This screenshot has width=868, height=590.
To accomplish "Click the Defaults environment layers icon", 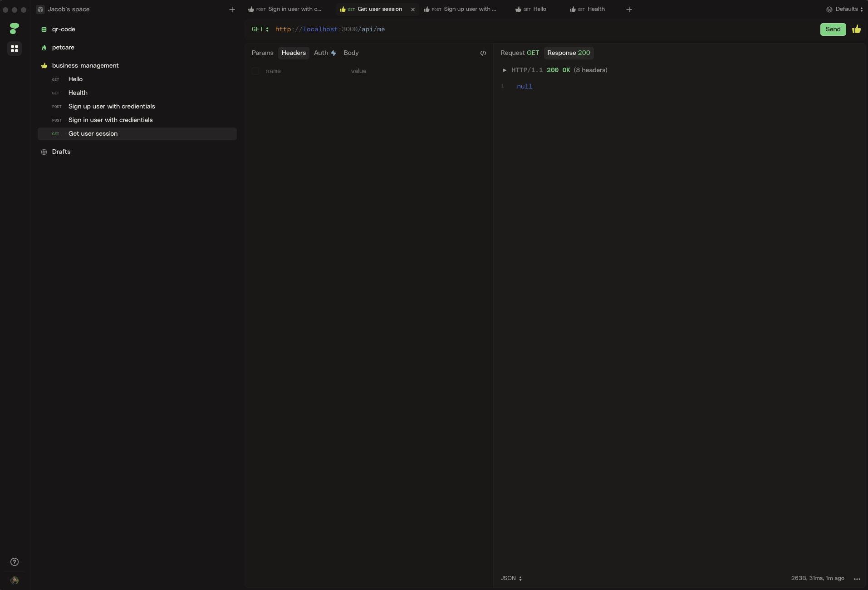I will [x=829, y=10].
